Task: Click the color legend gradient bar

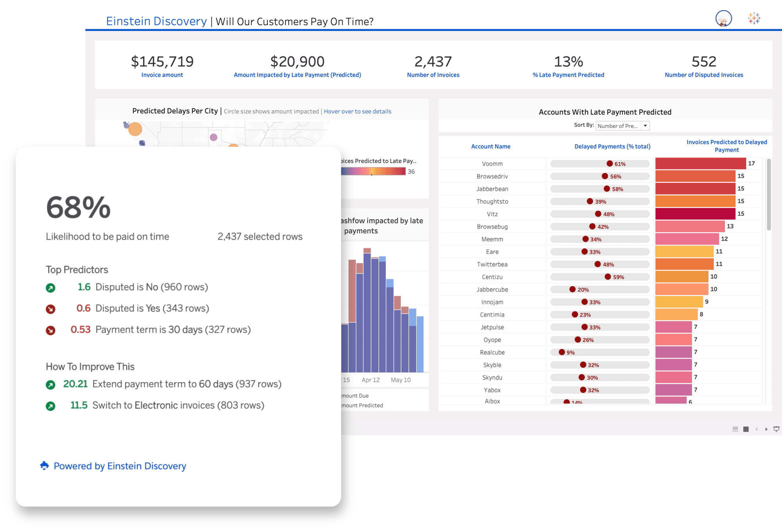Action: pos(373,171)
